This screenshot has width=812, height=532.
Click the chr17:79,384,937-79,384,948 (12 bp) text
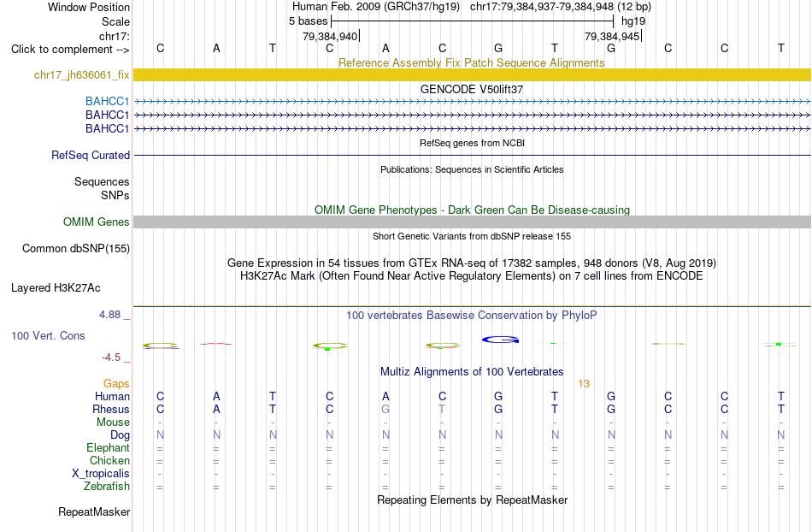click(x=561, y=7)
